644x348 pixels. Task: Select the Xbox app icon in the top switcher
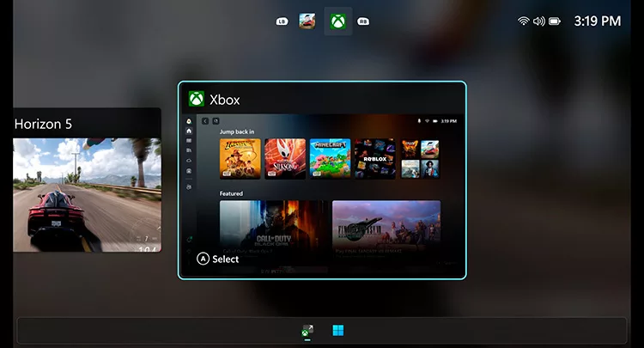[x=338, y=21]
